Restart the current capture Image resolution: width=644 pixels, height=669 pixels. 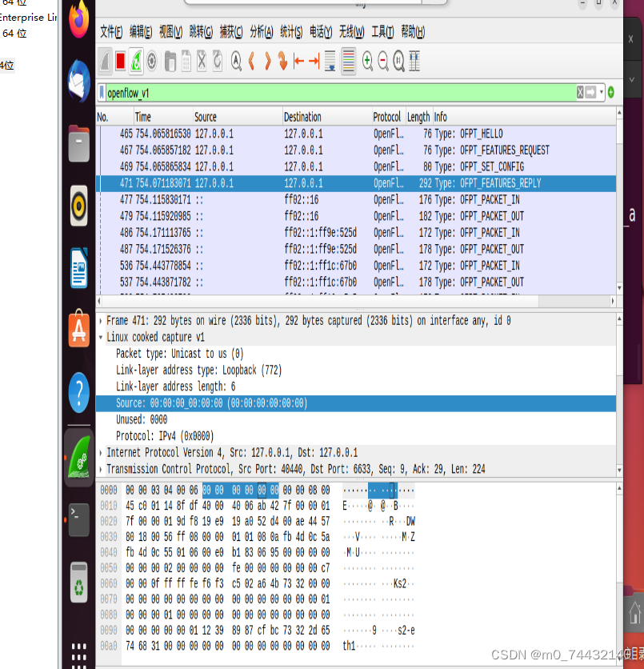point(138,61)
